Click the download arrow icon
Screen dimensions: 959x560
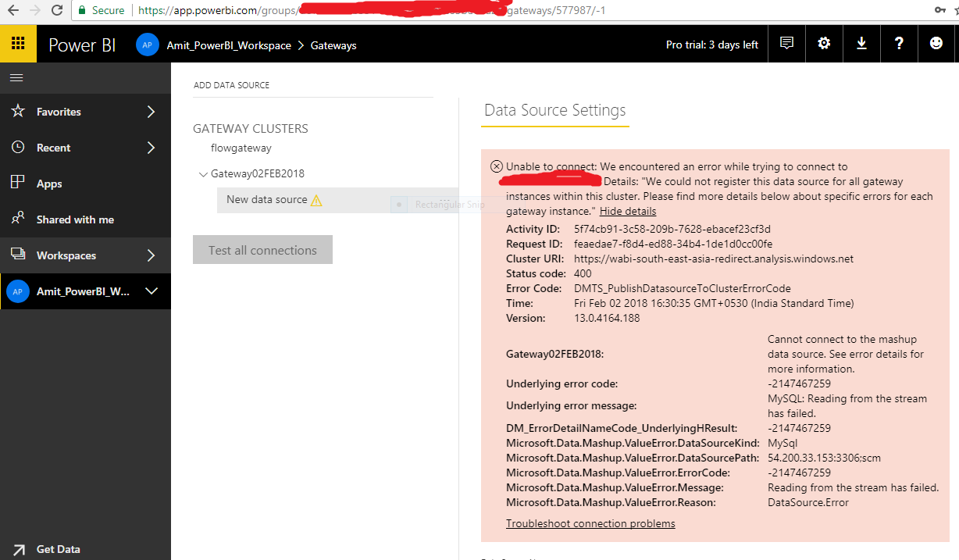click(x=861, y=44)
